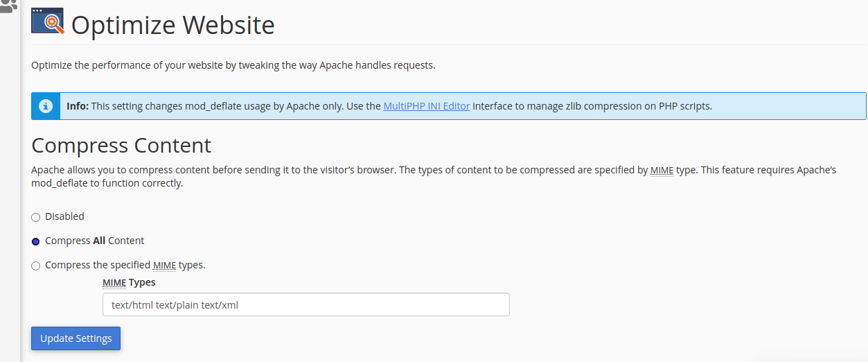Click the gray left sidebar strip

pos(10,208)
